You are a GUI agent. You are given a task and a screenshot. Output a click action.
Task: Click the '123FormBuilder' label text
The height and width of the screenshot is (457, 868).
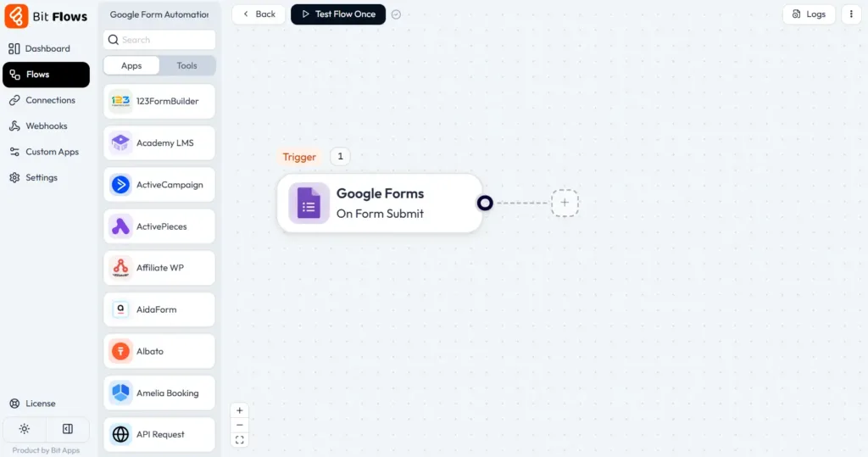click(x=168, y=102)
